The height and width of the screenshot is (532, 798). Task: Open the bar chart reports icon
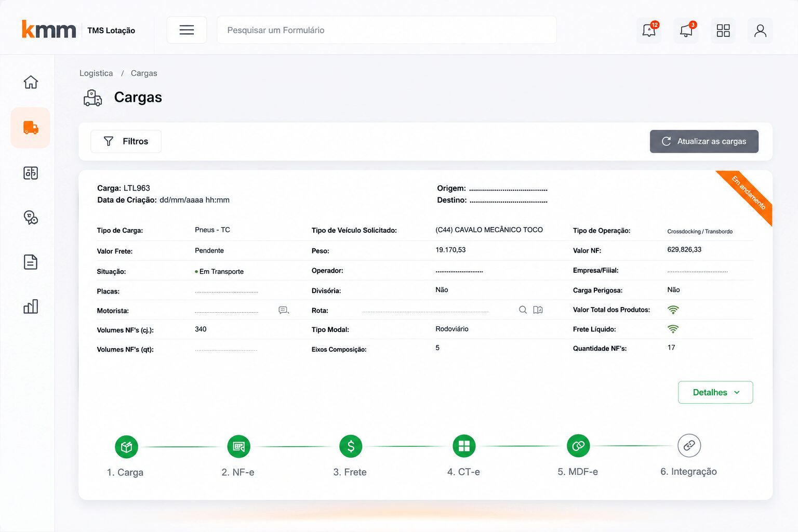[x=31, y=307]
